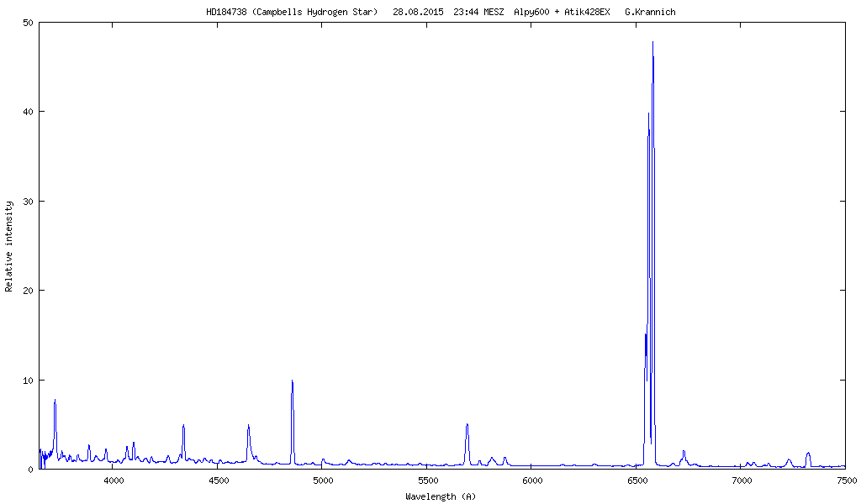
Task: Click the 6500 tick label on x-axis
Action: click(x=637, y=480)
